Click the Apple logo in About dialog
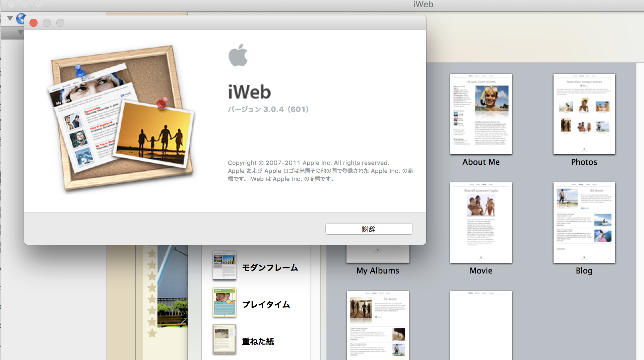This screenshot has width=644, height=360. tap(238, 55)
